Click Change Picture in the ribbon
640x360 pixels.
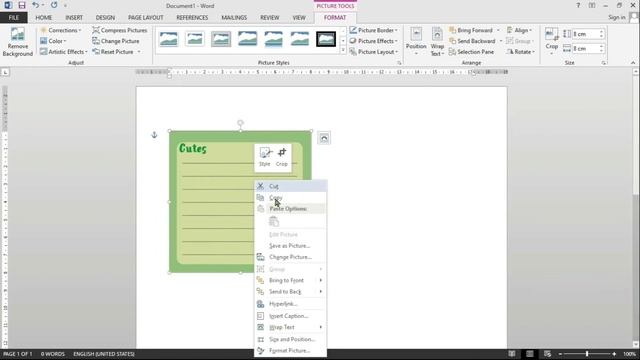click(116, 41)
